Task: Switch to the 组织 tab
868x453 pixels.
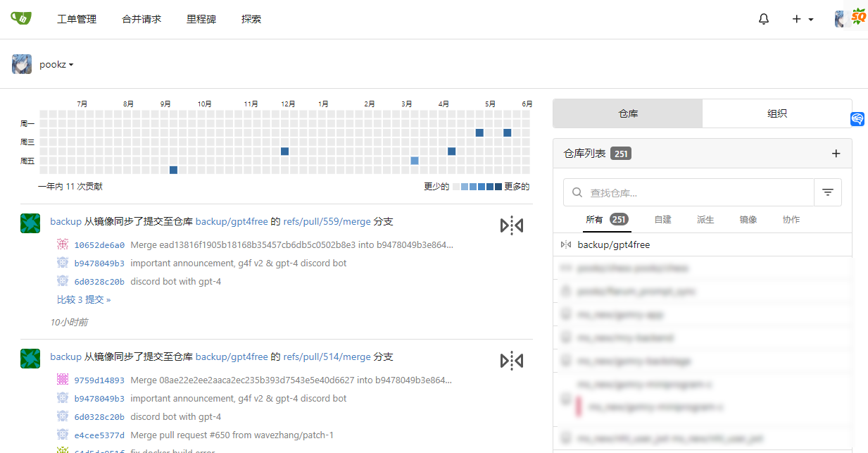Action: [777, 113]
